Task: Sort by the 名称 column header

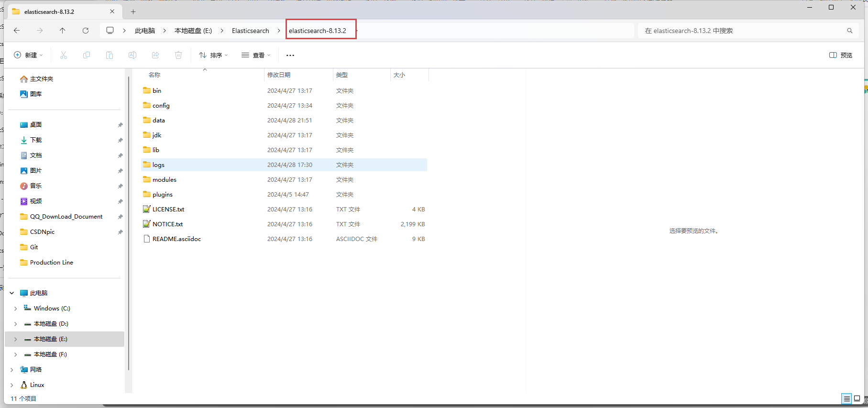Action: pos(154,75)
